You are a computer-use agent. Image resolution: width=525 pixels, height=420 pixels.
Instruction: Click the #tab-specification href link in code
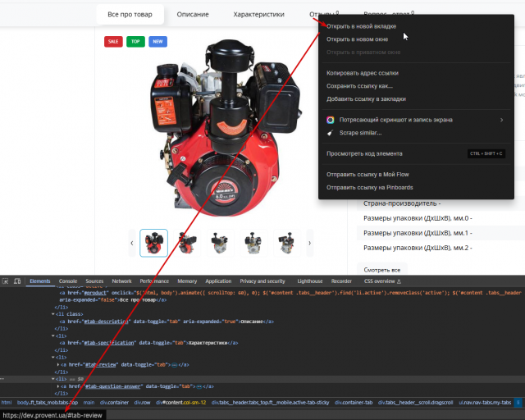[x=109, y=343]
